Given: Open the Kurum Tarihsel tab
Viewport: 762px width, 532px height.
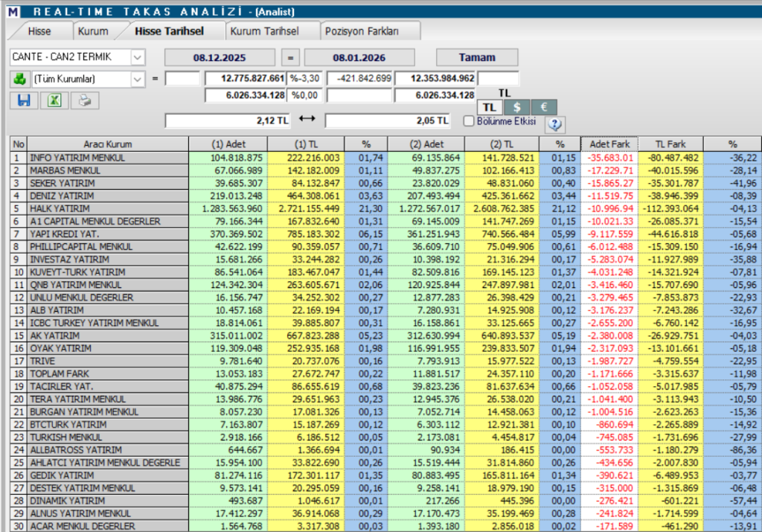Looking at the screenshot, I should tap(264, 31).
